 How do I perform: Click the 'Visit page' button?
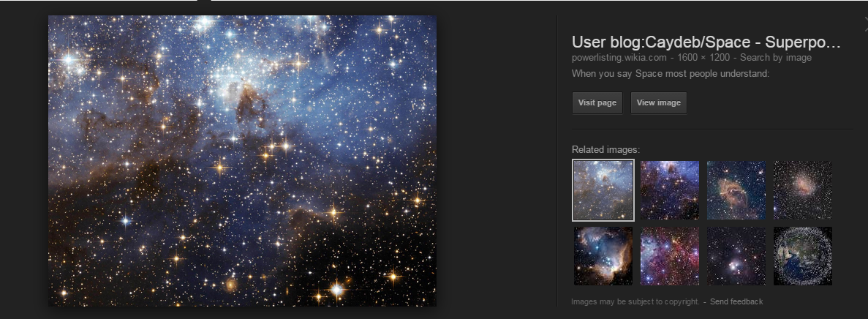pyautogui.click(x=597, y=103)
